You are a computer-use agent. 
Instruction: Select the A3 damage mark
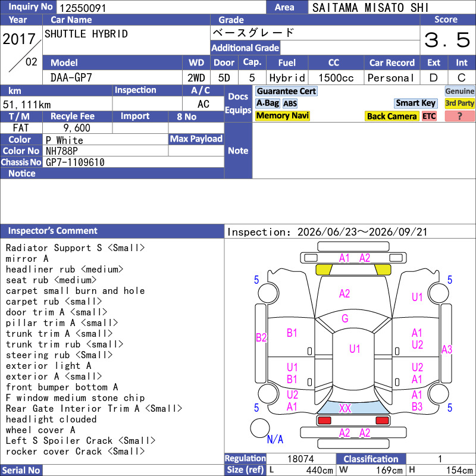(x=447, y=349)
